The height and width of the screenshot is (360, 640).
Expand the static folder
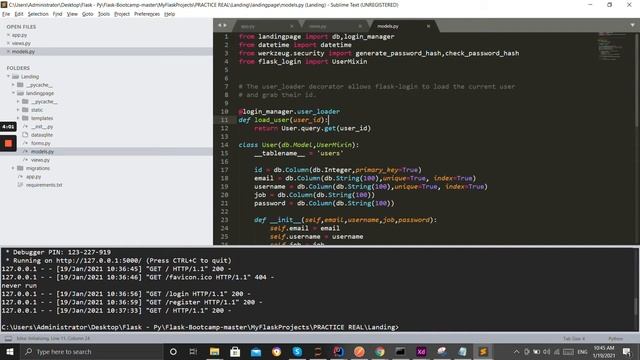coord(18,110)
